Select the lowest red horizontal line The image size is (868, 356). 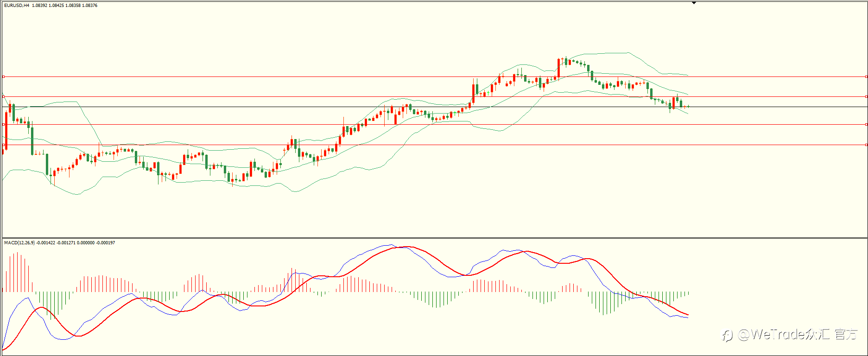pyautogui.click(x=434, y=145)
